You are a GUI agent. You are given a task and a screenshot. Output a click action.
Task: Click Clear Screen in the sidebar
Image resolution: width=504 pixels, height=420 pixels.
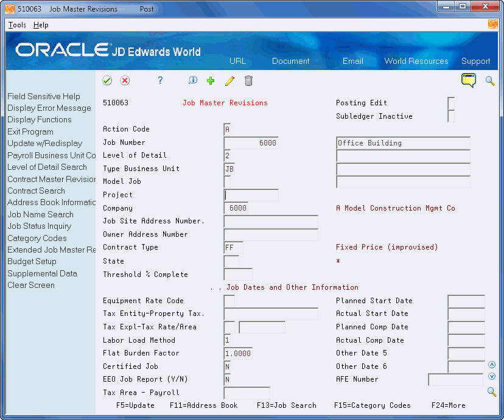[30, 285]
